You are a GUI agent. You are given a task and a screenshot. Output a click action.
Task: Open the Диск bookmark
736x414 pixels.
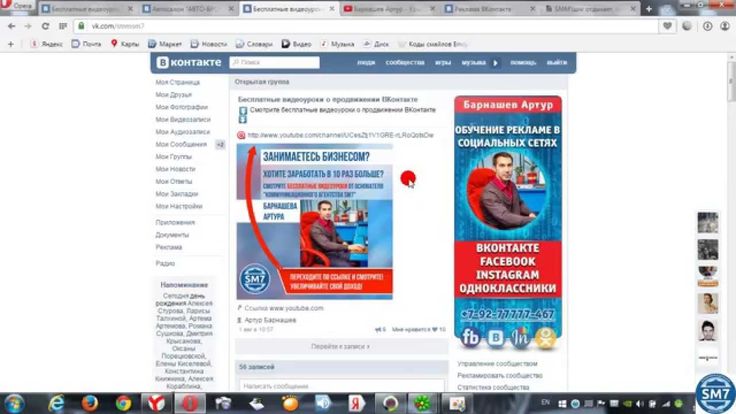coord(376,44)
